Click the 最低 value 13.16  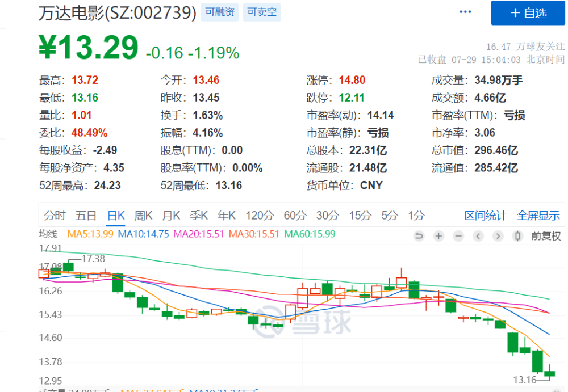click(85, 98)
